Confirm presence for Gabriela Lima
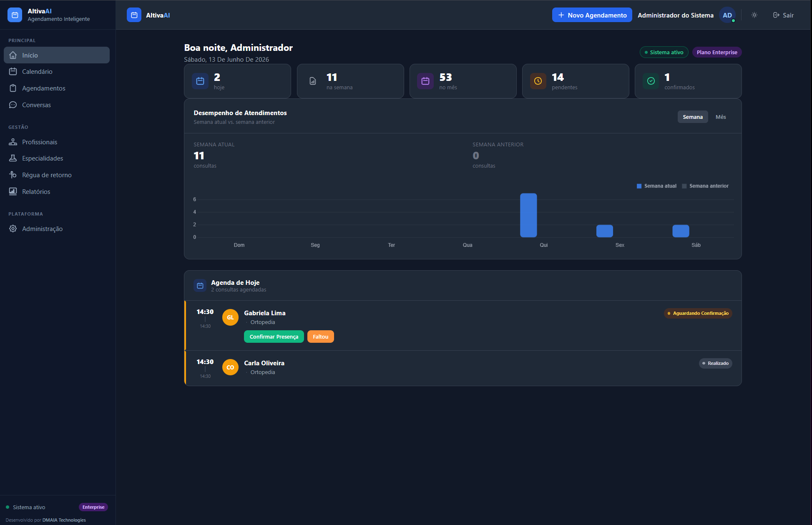The width and height of the screenshot is (812, 525). 274,337
